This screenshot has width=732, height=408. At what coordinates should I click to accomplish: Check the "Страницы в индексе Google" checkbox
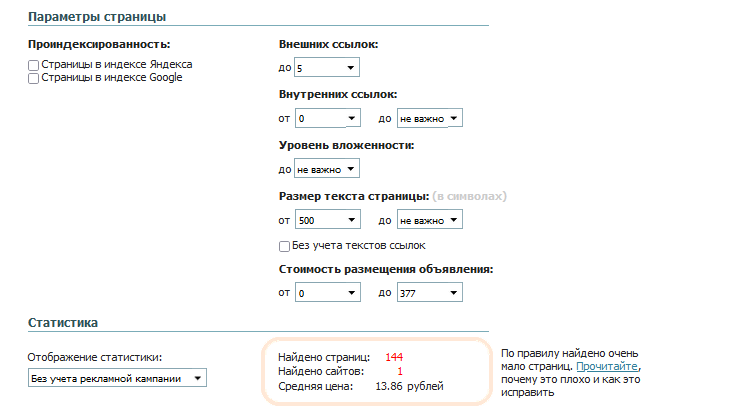34,78
